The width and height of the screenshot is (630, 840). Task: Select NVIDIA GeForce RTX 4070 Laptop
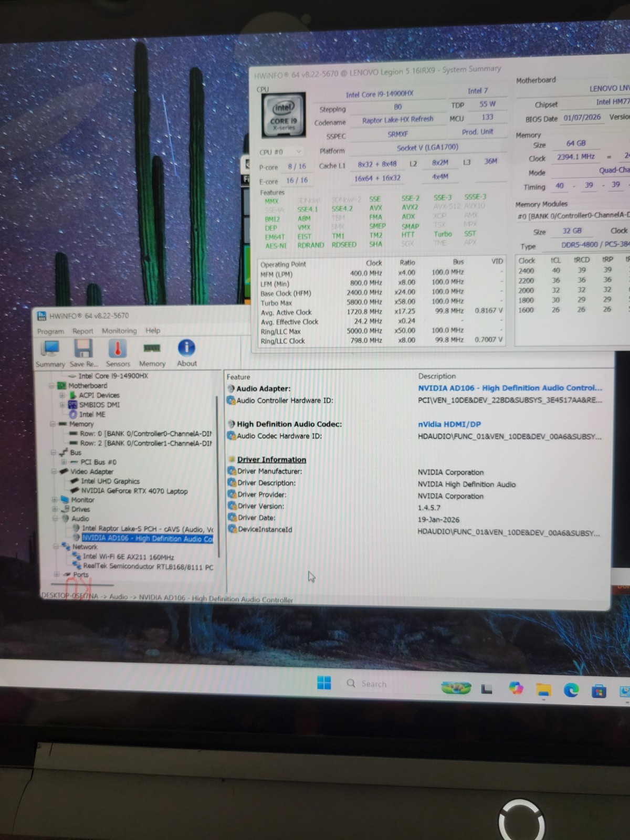tap(134, 491)
